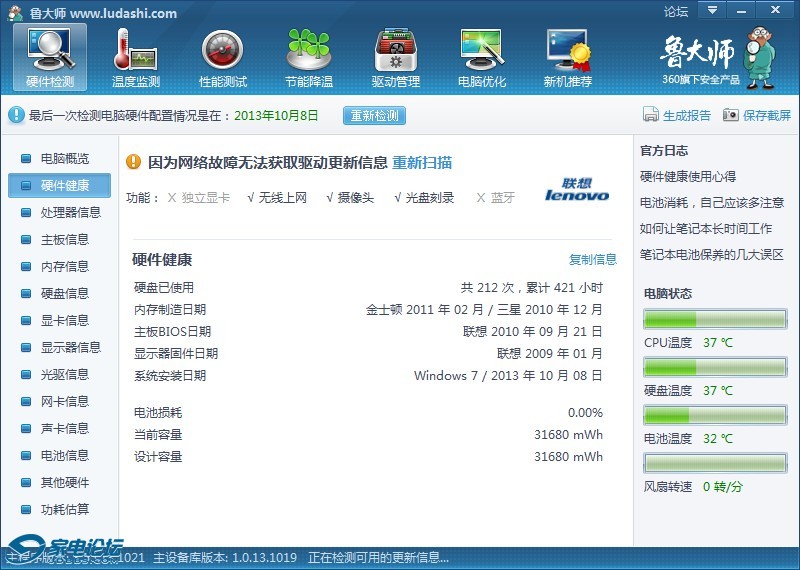Open the 论坛 link in title bar

pyautogui.click(x=676, y=12)
